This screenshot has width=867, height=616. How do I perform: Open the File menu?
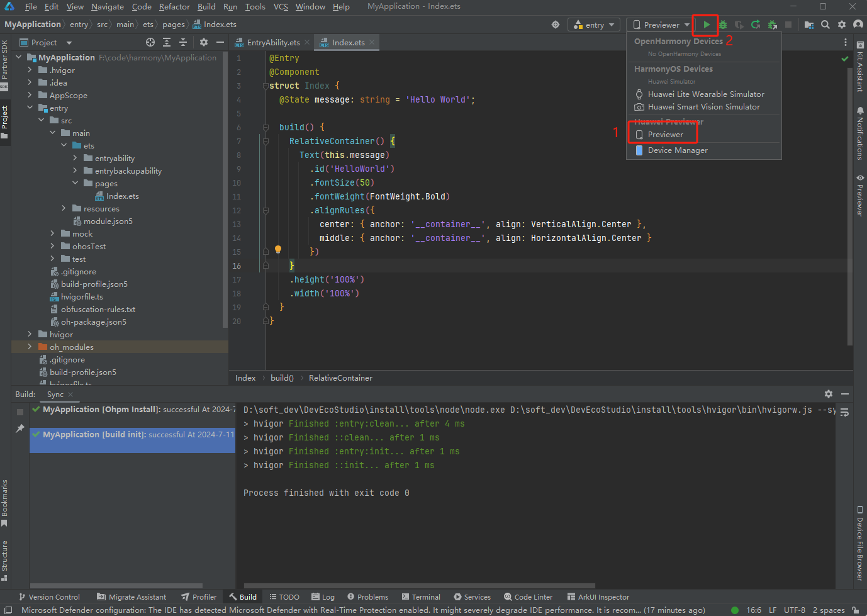click(31, 7)
